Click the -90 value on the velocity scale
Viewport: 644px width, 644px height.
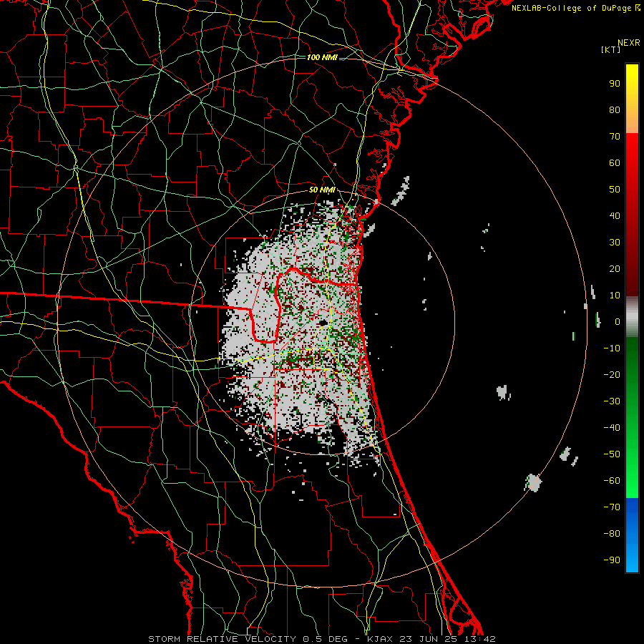[x=612, y=560]
